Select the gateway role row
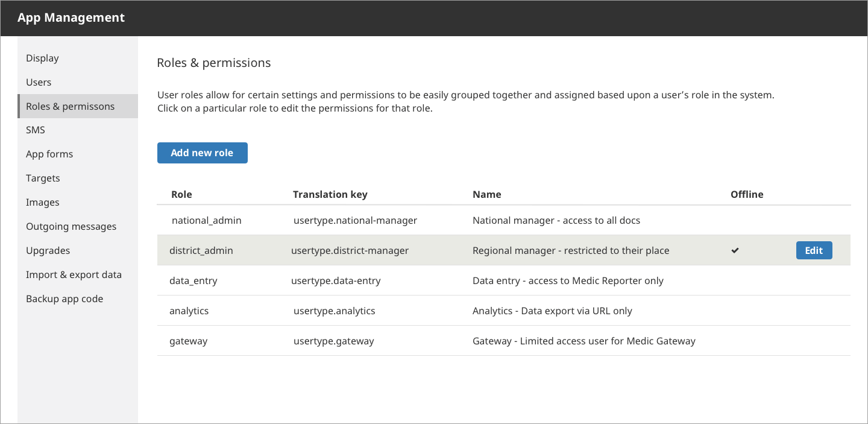This screenshot has width=868, height=424. click(x=504, y=341)
